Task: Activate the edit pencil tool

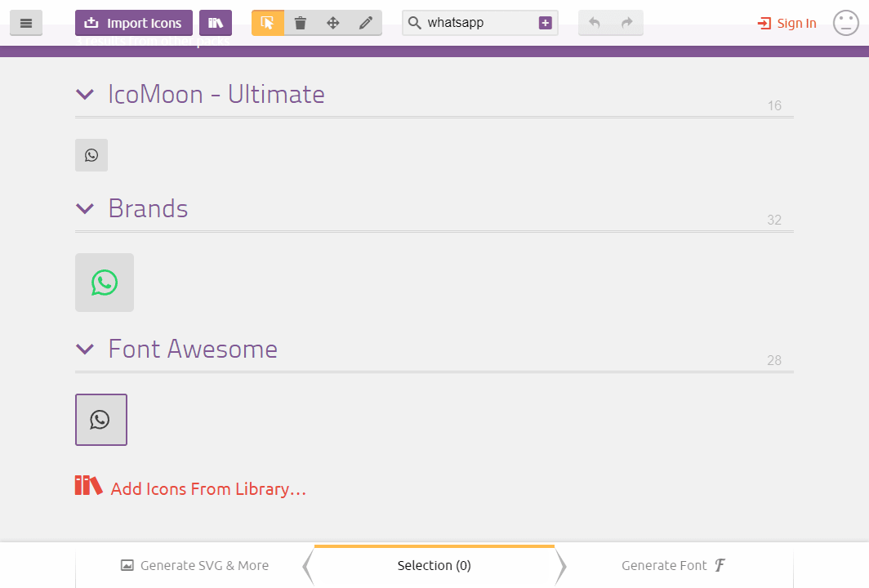Action: 365,22
